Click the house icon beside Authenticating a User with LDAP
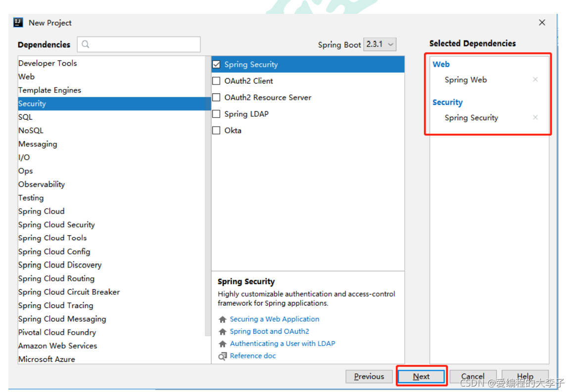 (x=223, y=344)
